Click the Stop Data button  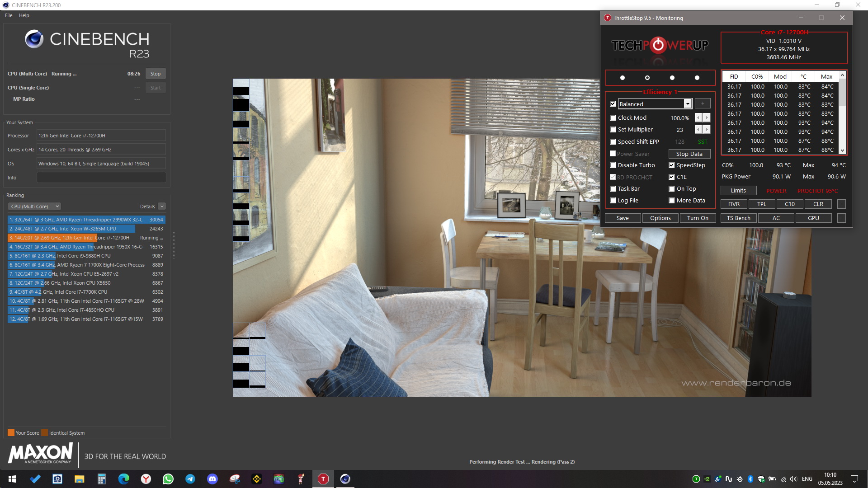pos(689,154)
